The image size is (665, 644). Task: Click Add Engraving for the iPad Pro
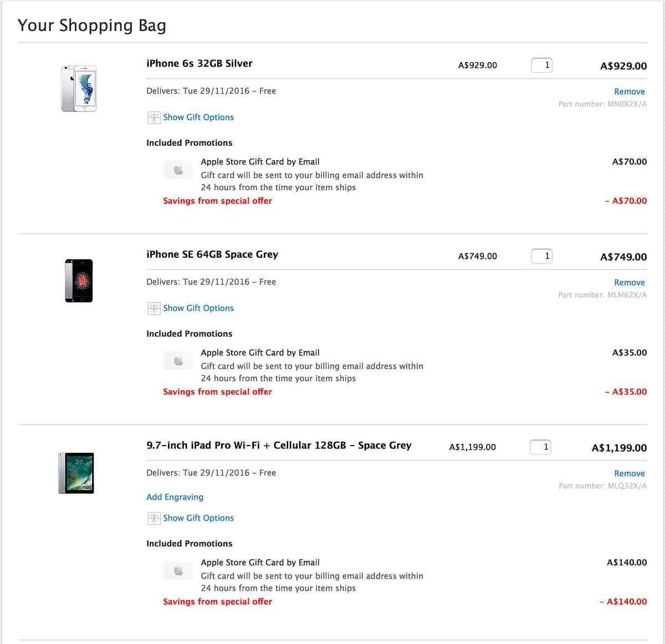coord(175,497)
